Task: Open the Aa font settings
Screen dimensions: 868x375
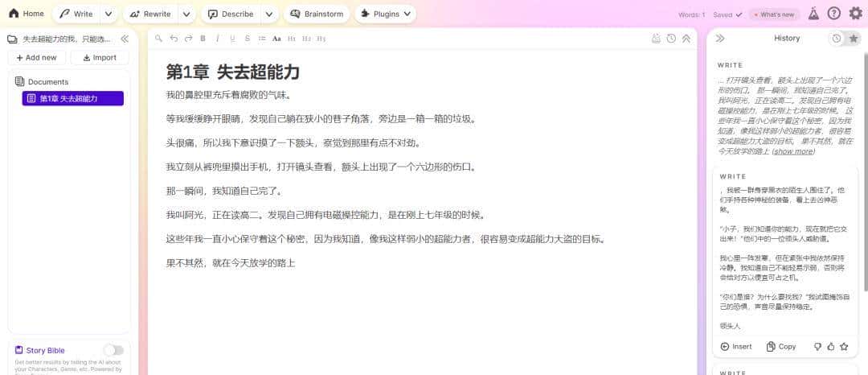Action: click(x=276, y=38)
